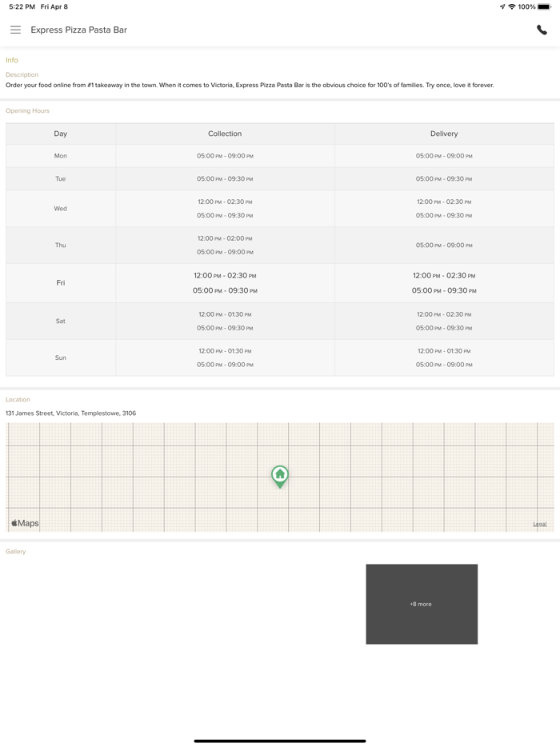
Task: Click Wednesday's Collection 12:00 PM - 02:30 PM
Action: click(x=225, y=202)
